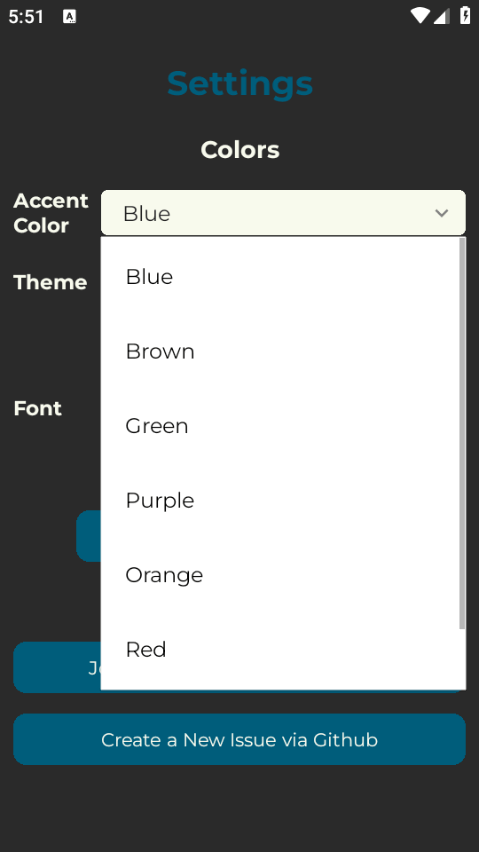Tap the clock showing 5:51
Viewport: 479px width, 852px height.
tap(26, 16)
